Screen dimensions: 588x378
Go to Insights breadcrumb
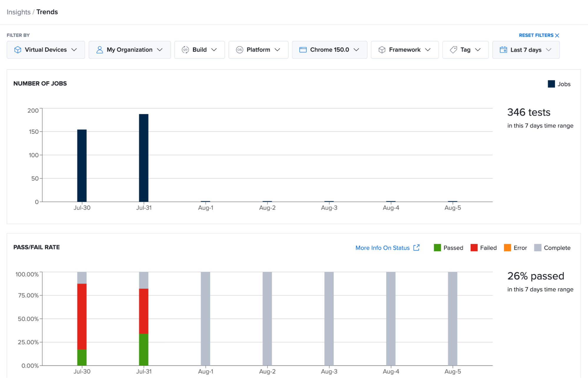click(x=19, y=12)
